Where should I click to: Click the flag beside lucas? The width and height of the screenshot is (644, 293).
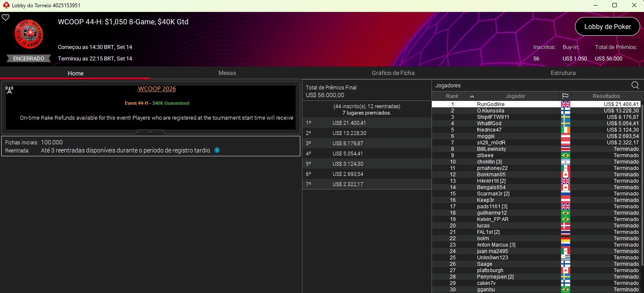pyautogui.click(x=565, y=226)
